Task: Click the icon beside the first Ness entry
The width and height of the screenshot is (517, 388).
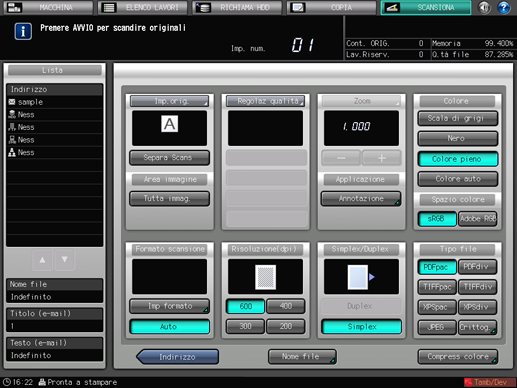Action: pos(12,114)
